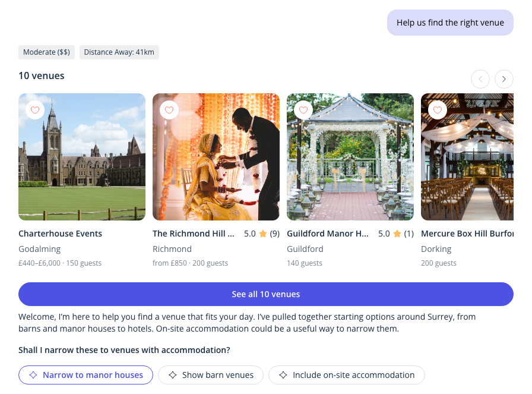Click Distance Away: 41km filter chip
The image size is (532, 394).
(119, 52)
